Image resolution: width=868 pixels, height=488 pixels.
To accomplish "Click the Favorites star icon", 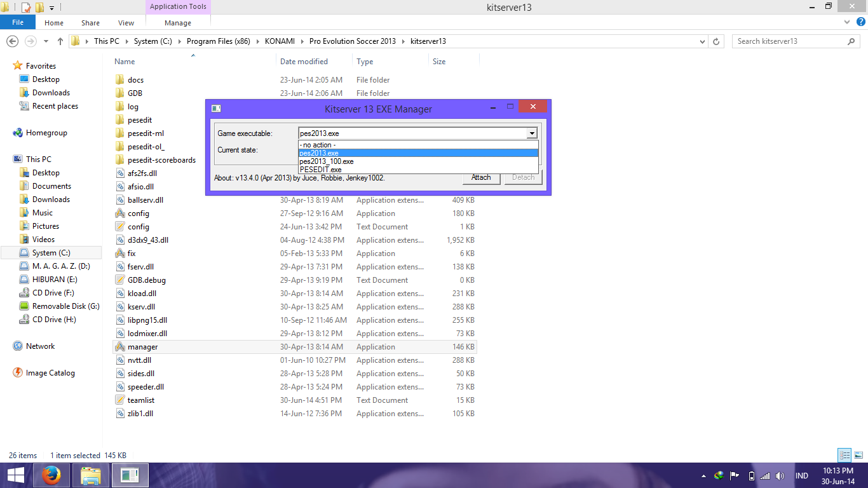I will (18, 65).
